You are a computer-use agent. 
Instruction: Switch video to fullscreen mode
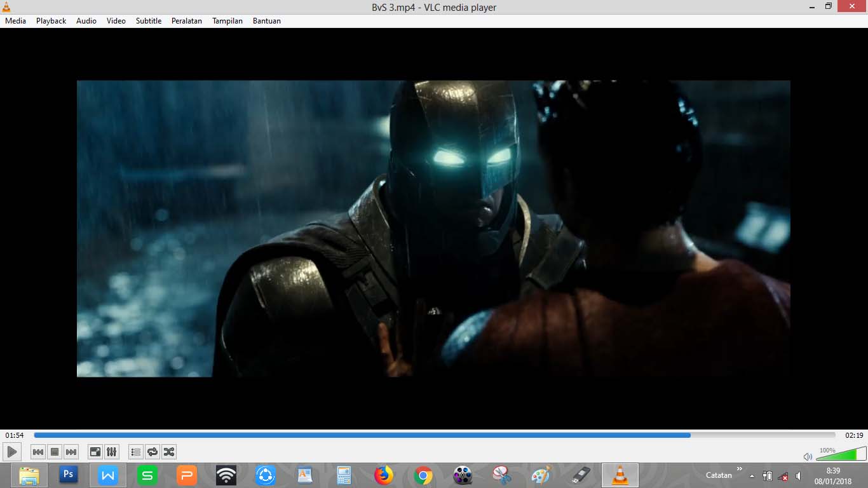coord(95,452)
